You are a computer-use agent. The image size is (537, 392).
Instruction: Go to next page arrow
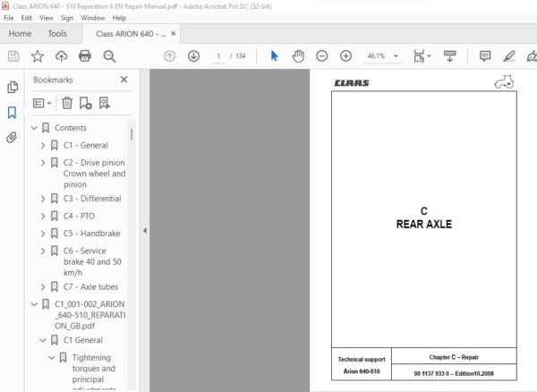pyautogui.click(x=194, y=55)
